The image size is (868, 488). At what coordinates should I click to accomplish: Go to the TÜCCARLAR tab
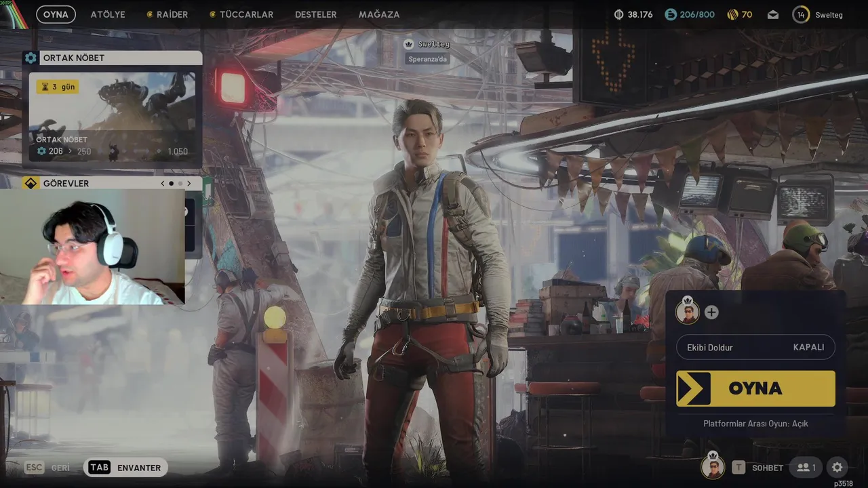click(241, 14)
